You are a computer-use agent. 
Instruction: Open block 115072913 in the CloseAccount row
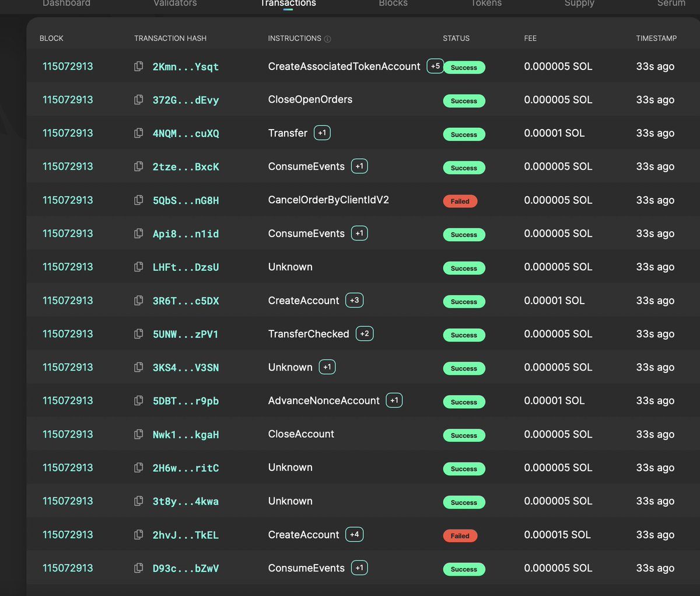68,434
